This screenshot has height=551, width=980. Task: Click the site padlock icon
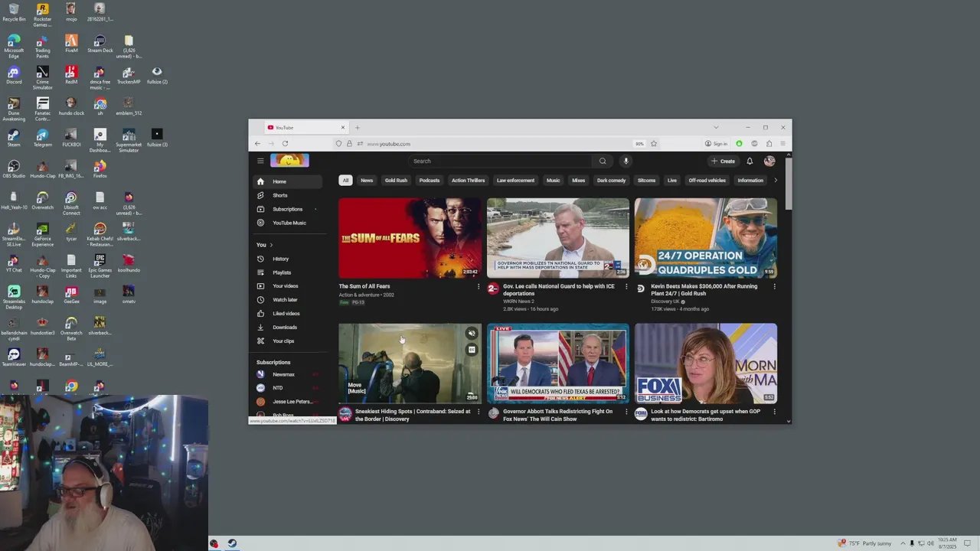[349, 144]
